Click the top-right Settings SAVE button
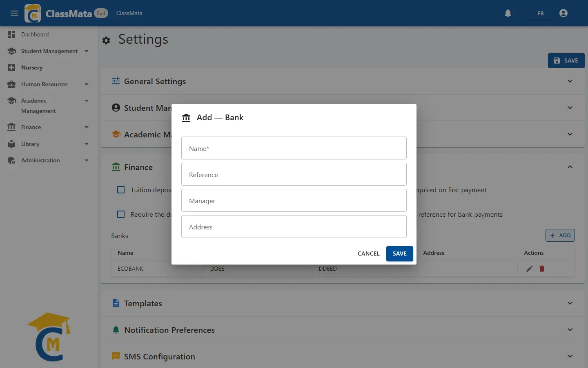 pyautogui.click(x=566, y=61)
